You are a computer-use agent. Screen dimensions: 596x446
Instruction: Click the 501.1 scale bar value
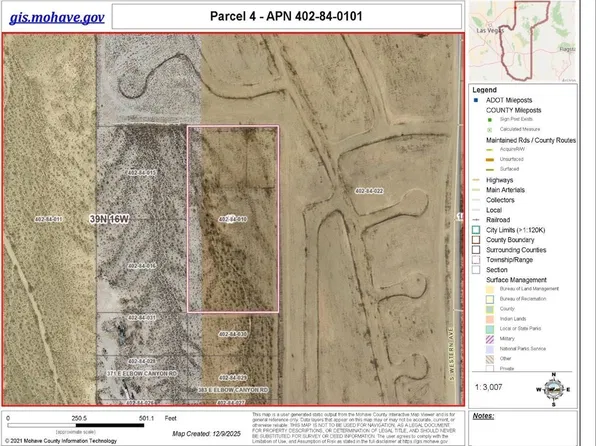(146, 418)
